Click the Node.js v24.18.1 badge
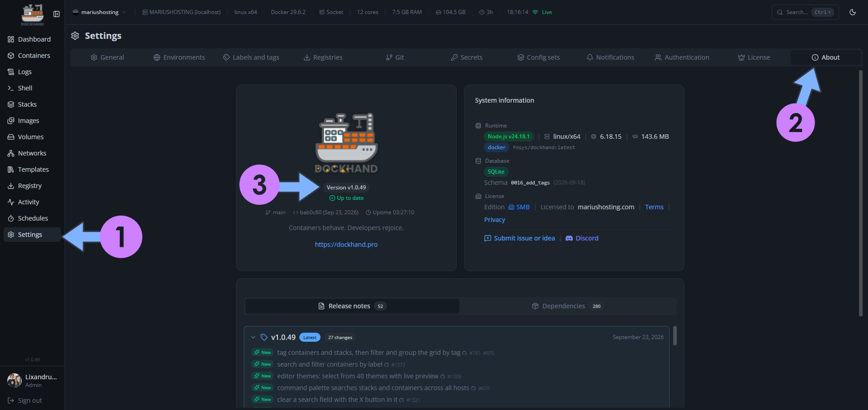The image size is (868, 410). pos(509,137)
